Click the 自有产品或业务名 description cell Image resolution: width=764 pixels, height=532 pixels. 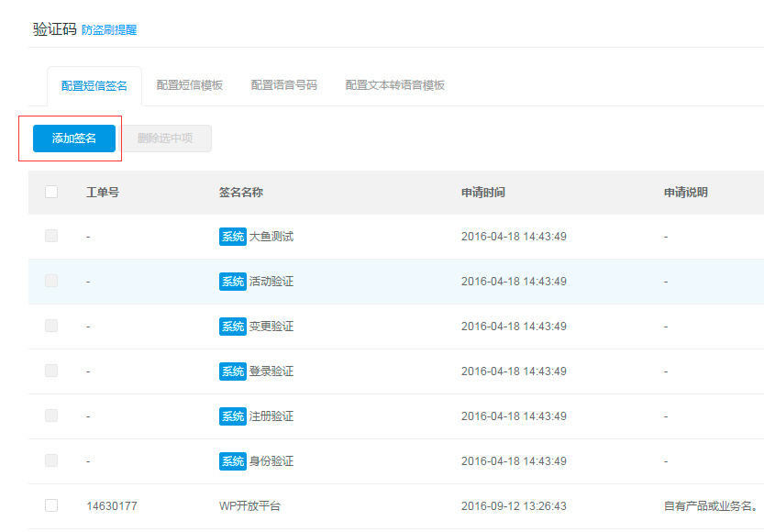pos(711,506)
